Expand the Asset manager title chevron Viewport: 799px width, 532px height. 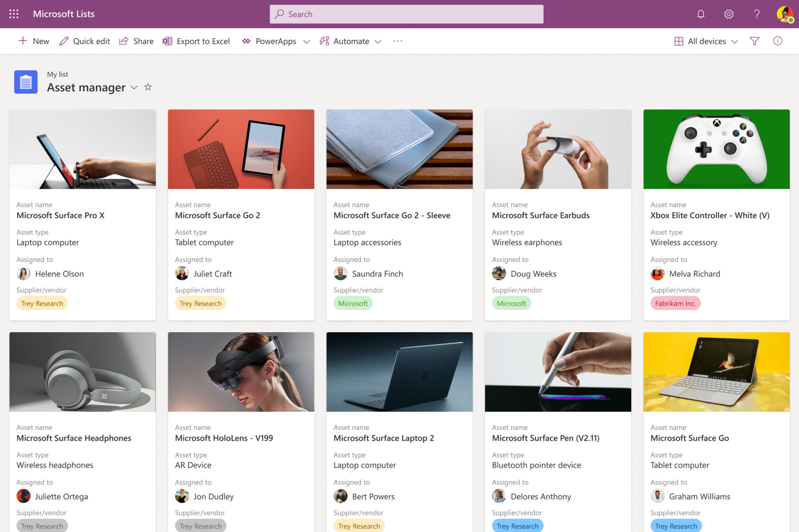(x=134, y=87)
